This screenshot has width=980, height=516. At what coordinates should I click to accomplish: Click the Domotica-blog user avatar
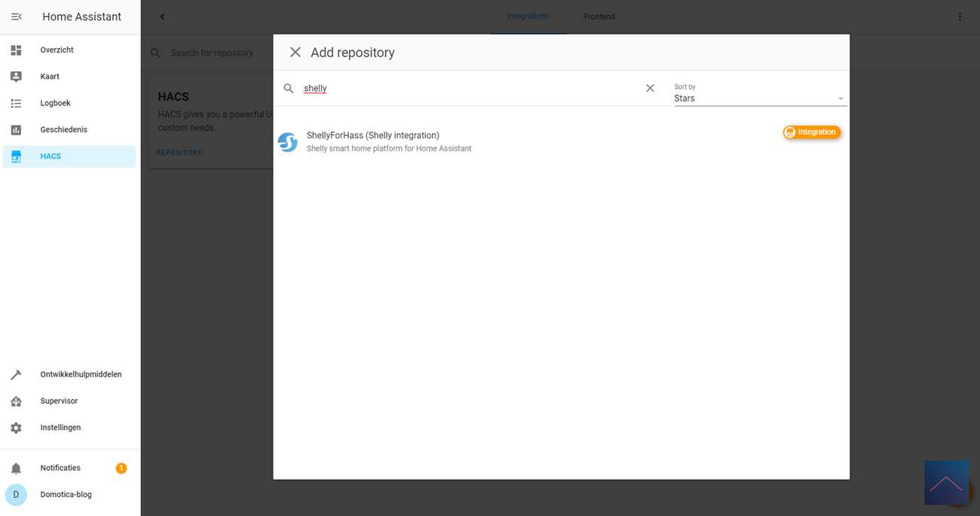16,495
